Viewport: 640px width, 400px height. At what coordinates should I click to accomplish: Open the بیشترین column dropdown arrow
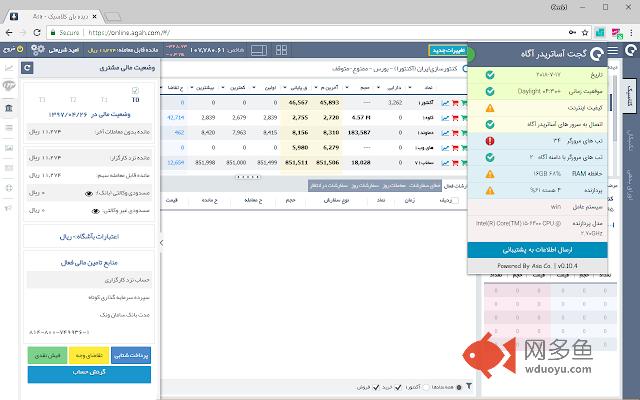[192, 87]
